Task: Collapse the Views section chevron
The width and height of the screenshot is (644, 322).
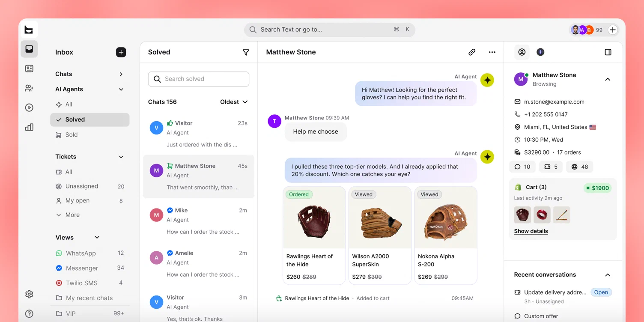Action: (97, 238)
